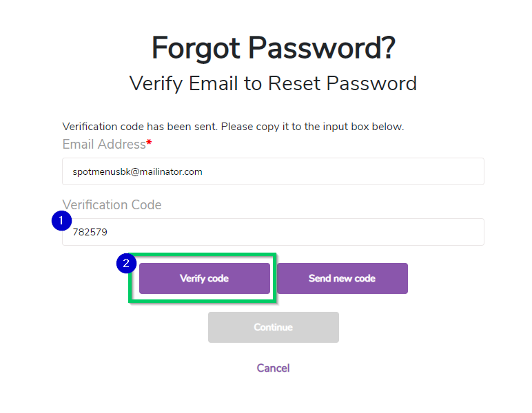Click the Email Address field label
Viewport: 532px width, 413px height.
103,145
